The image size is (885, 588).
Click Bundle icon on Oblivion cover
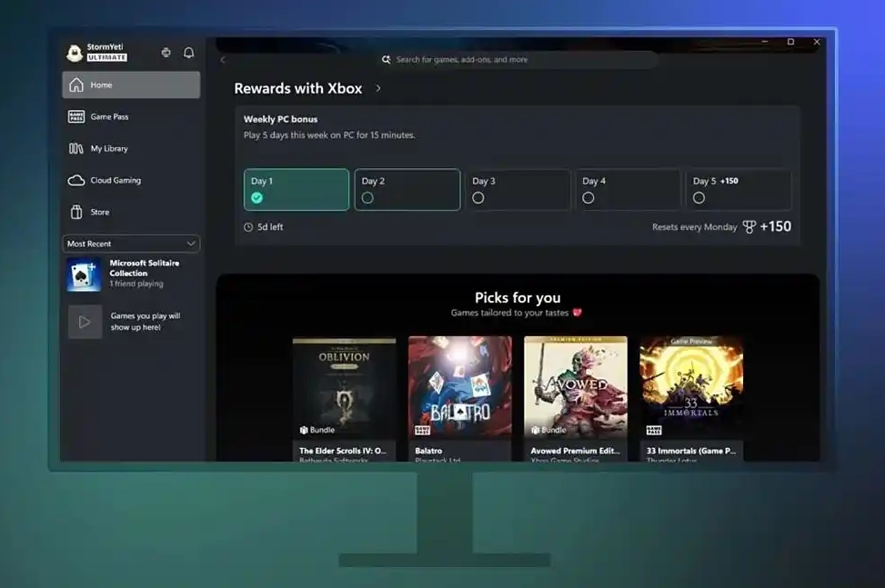tap(304, 430)
